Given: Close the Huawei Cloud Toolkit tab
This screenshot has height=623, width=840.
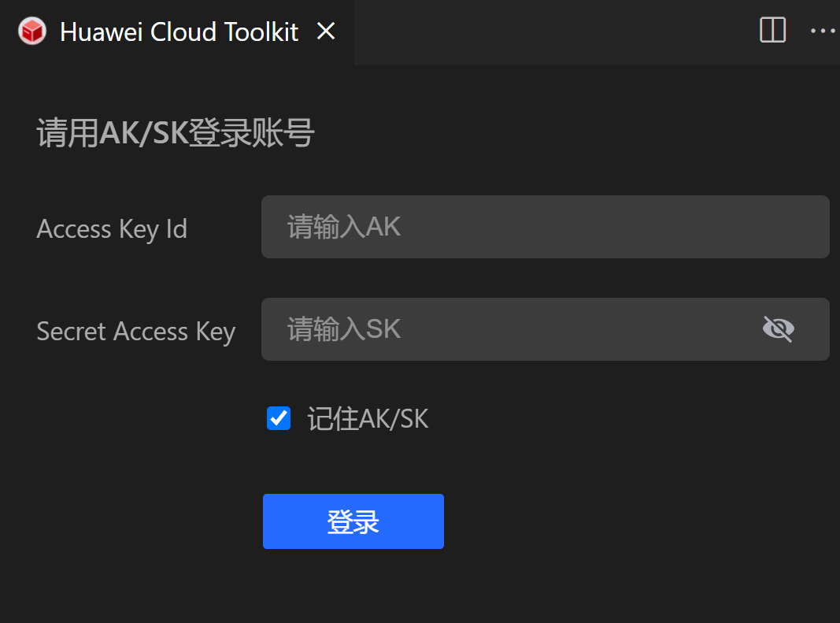Looking at the screenshot, I should 326,32.
